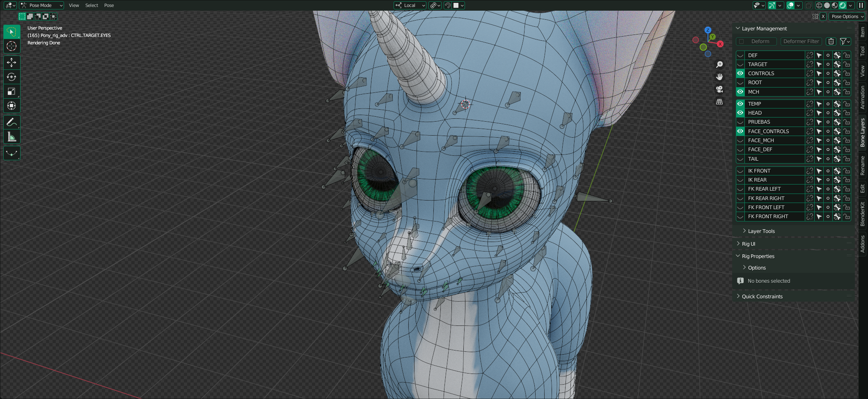Screen dimensions: 868x399
Task: Show the TAIL bone layer
Action: (740, 159)
